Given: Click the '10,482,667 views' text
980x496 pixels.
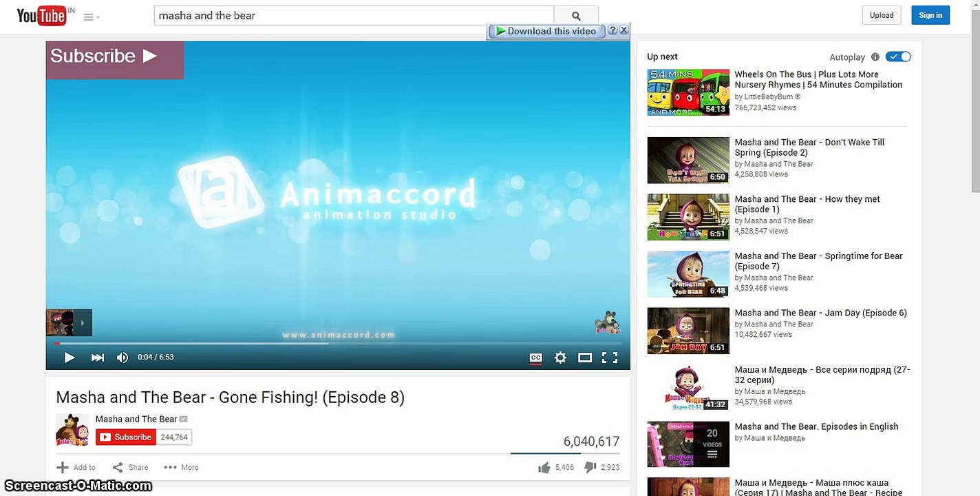Looking at the screenshot, I should (x=763, y=335).
